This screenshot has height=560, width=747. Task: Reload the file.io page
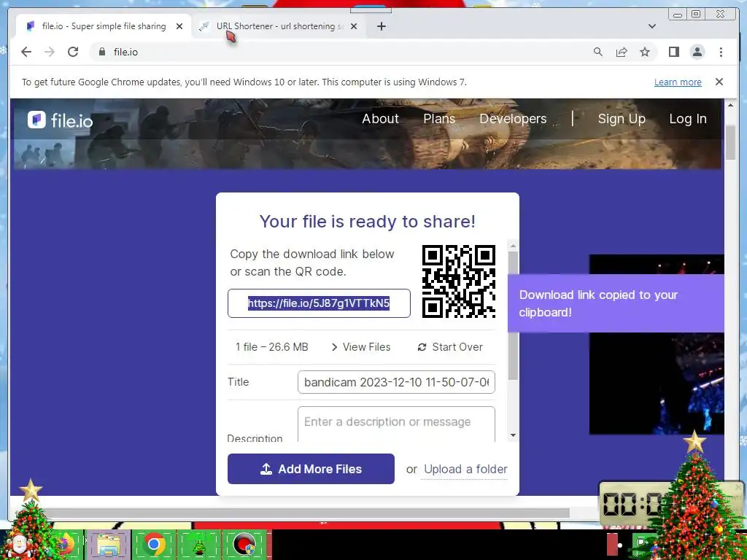pos(73,52)
